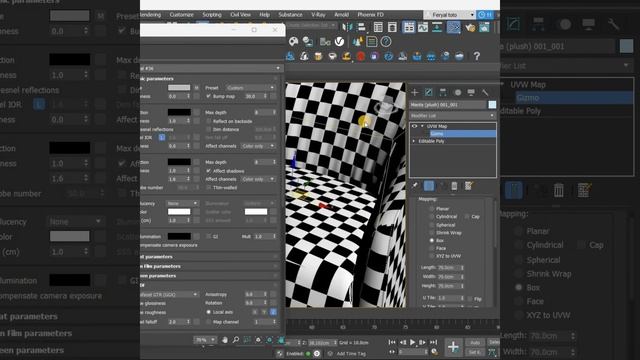
Task: Enable Thin-walled checkbox
Action: pyautogui.click(x=209, y=188)
